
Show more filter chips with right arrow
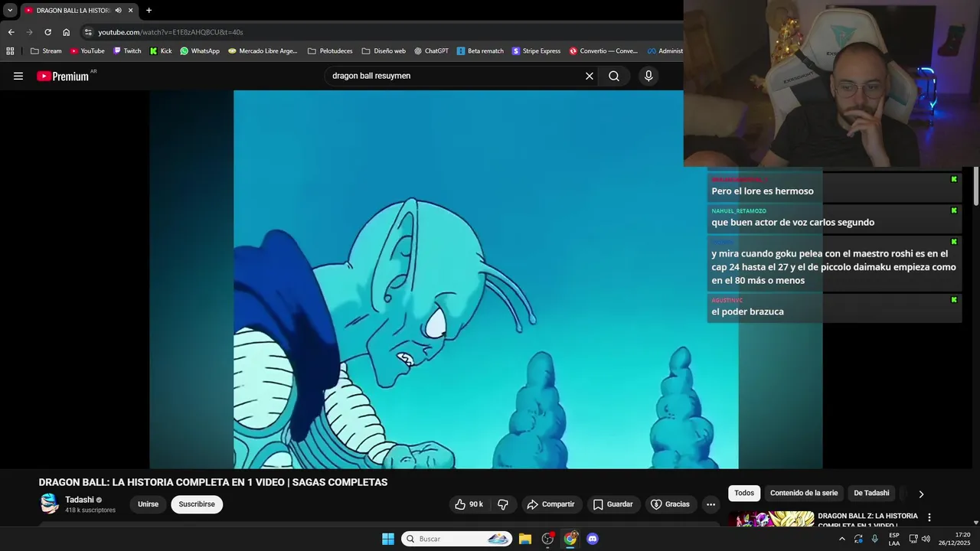[921, 494]
